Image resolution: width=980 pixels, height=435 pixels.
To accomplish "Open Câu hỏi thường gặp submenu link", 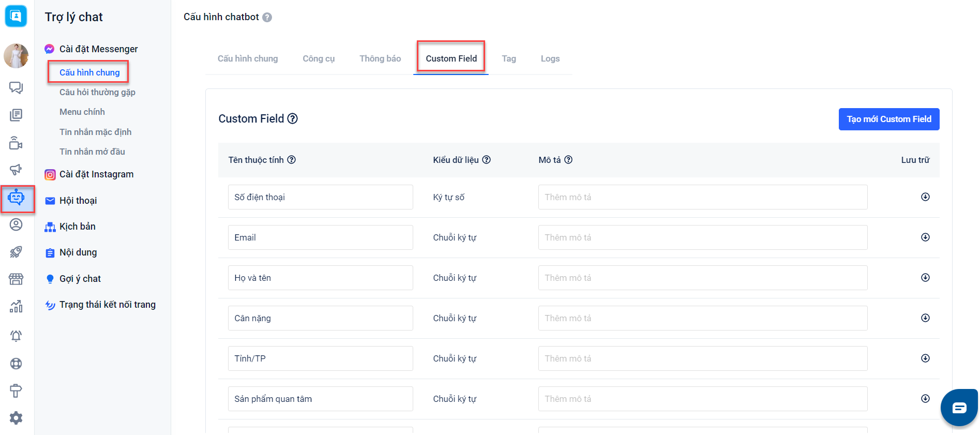I will (x=97, y=92).
